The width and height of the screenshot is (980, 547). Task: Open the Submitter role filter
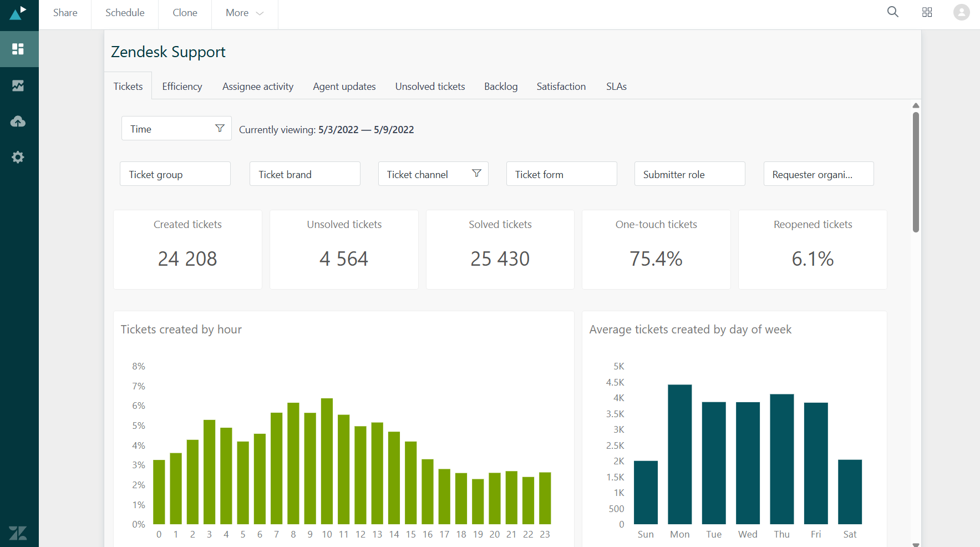point(690,174)
